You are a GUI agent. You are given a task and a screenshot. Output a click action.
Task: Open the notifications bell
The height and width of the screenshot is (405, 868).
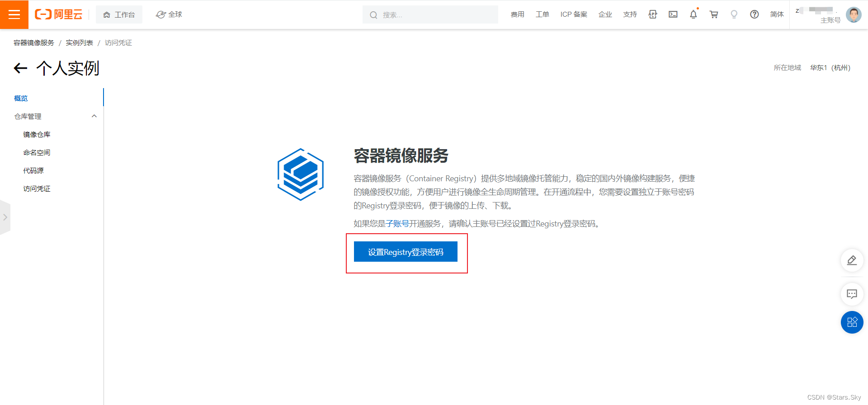click(693, 14)
